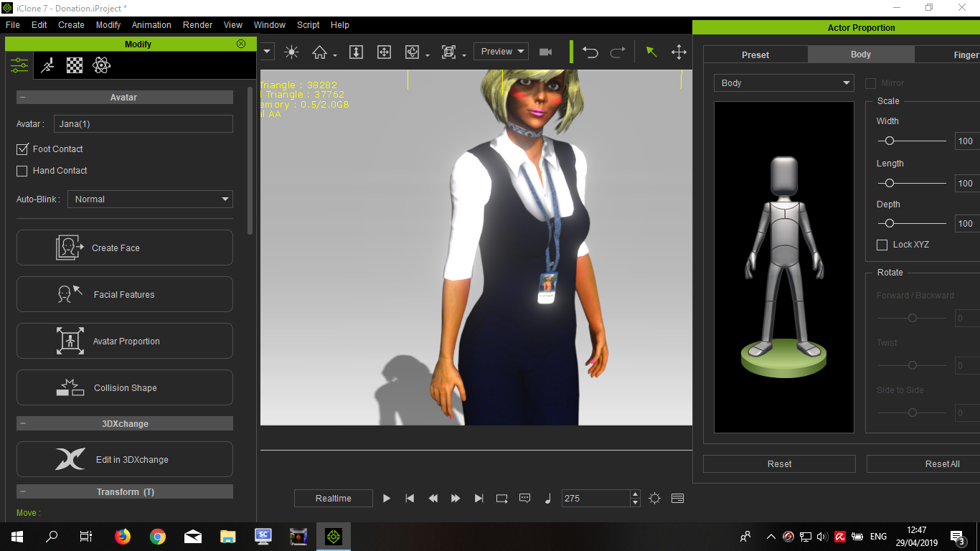Check the Lock XYZ checkbox

[x=882, y=245]
